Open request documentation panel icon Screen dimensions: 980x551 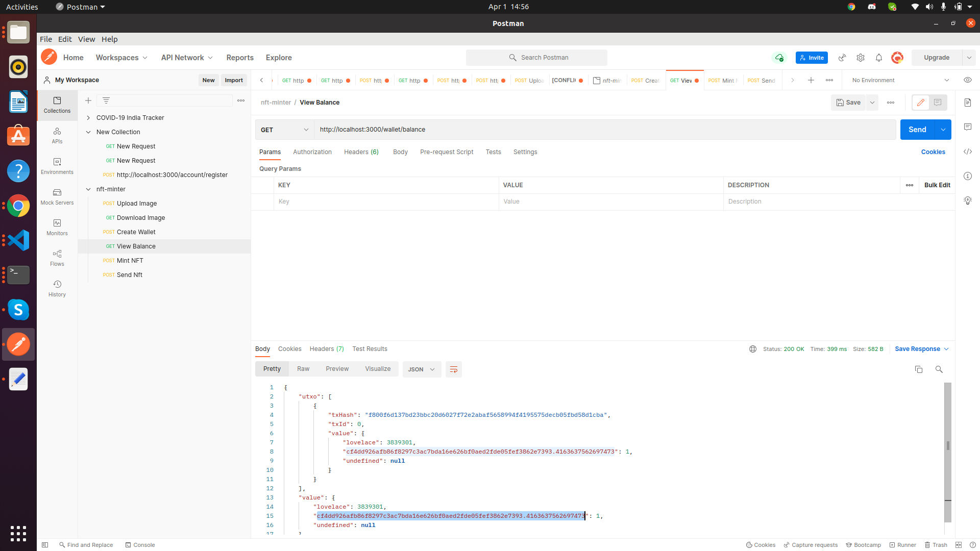968,103
